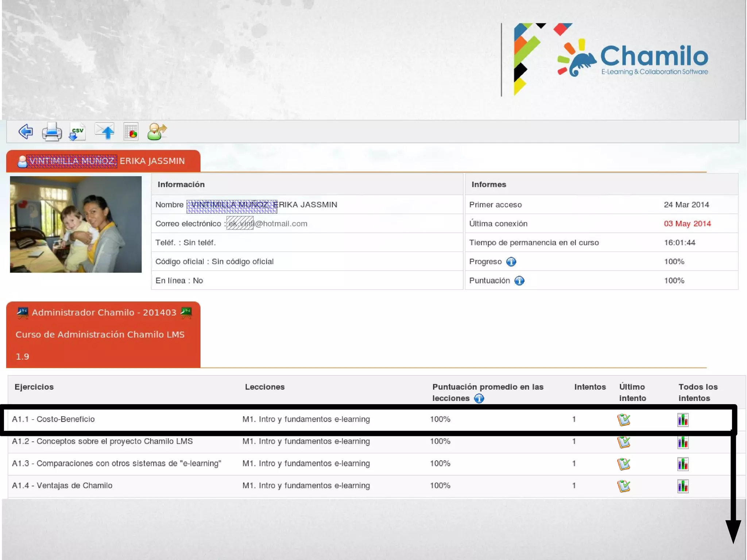747x560 pixels.
Task: Click the info icon beside Puntuación promedio
Action: [479, 398]
